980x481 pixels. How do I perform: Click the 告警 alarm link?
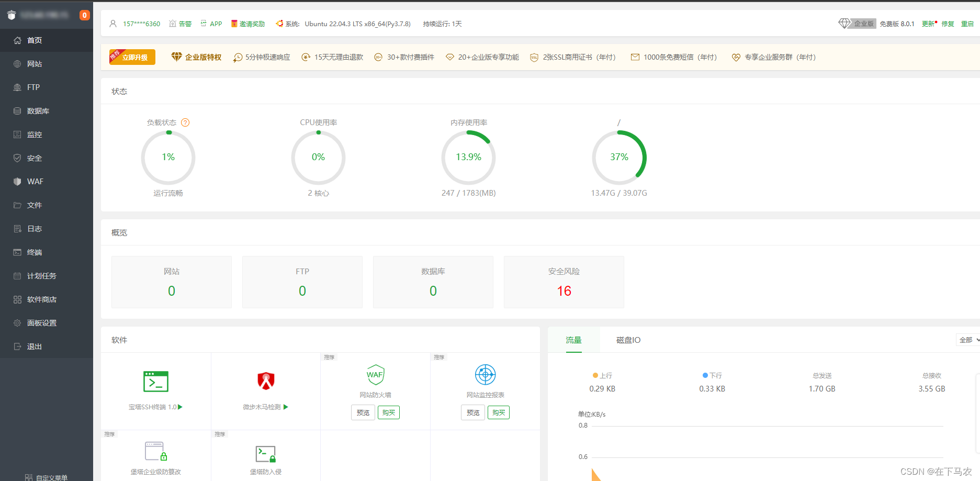tap(180, 24)
